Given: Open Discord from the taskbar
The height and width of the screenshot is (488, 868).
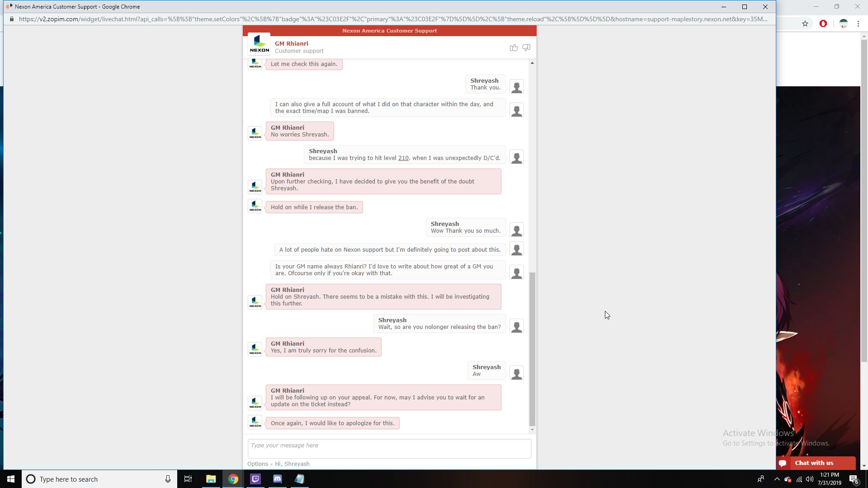Looking at the screenshot, I should coord(278,479).
